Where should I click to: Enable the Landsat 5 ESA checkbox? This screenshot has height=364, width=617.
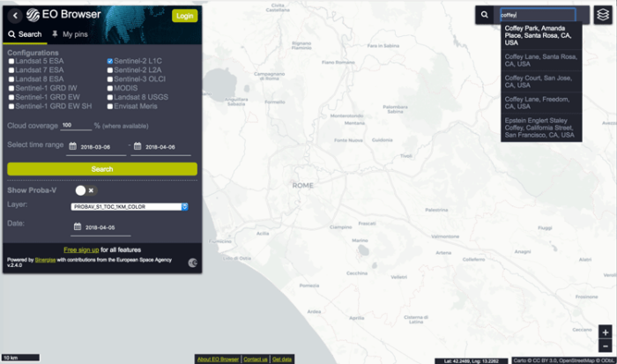coord(11,62)
